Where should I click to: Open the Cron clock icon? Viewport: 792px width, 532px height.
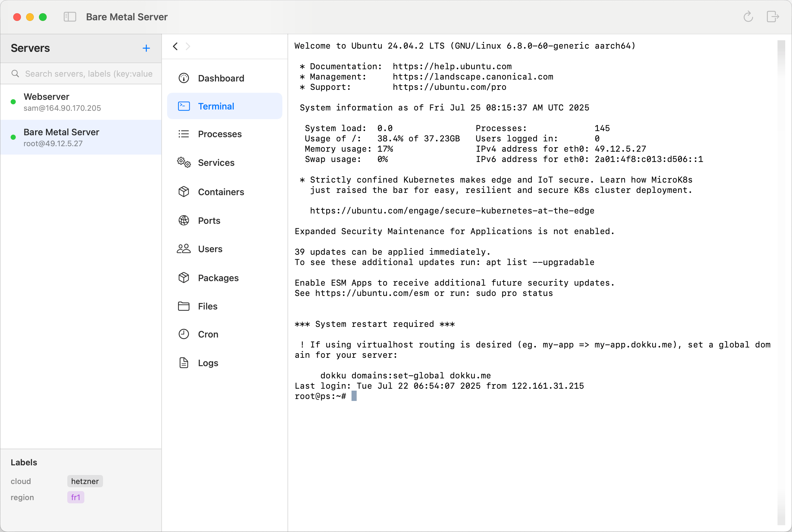pyautogui.click(x=184, y=334)
